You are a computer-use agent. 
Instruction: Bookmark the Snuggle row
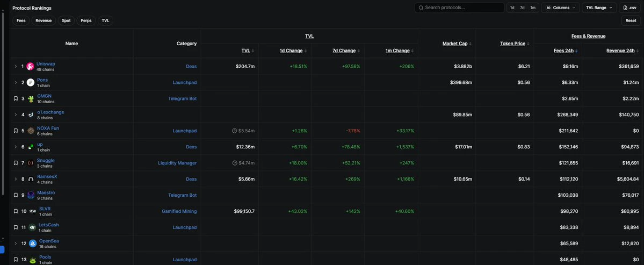16,163
